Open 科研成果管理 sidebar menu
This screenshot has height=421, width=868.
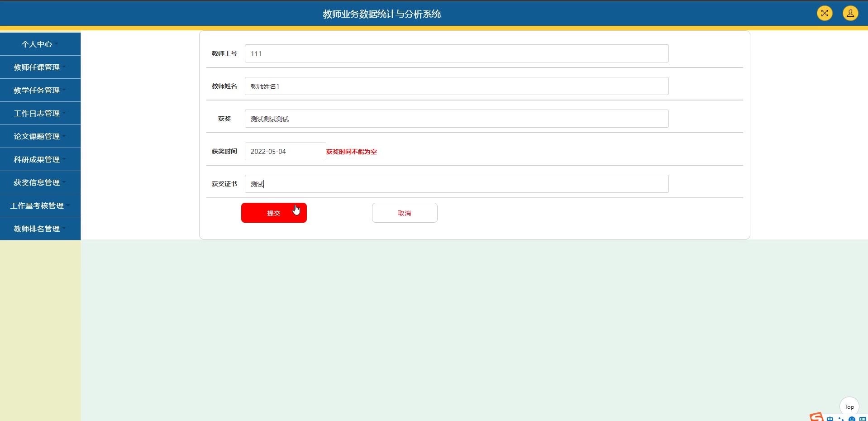click(40, 159)
